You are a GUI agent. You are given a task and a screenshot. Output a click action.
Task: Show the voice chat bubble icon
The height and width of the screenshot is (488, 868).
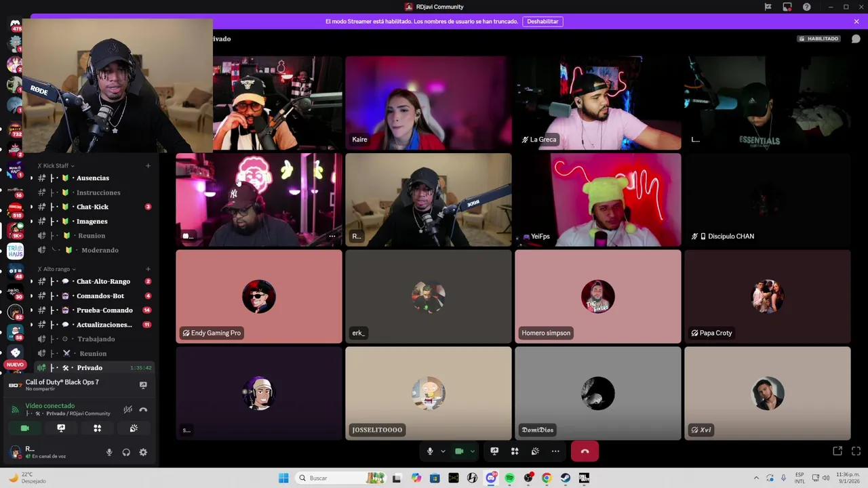856,39
